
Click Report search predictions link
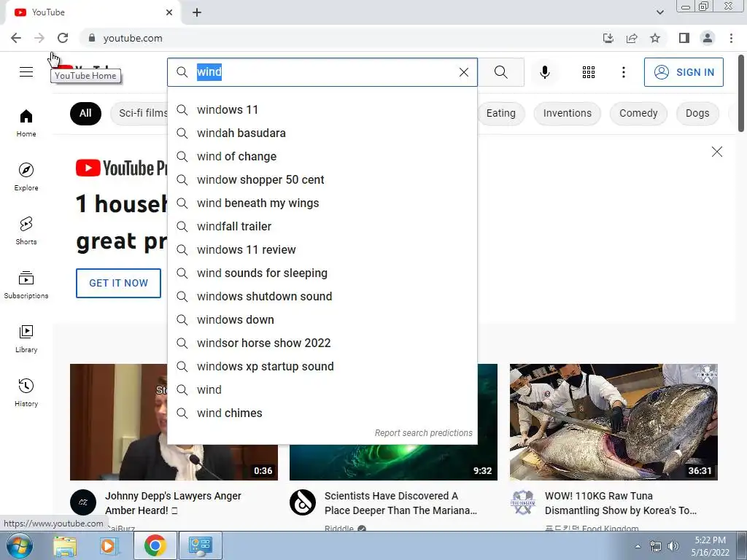(423, 433)
